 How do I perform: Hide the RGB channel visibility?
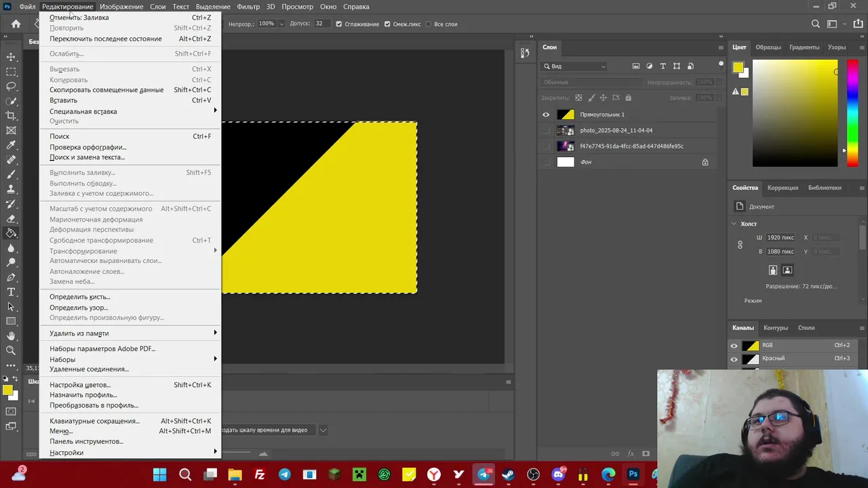(x=734, y=346)
